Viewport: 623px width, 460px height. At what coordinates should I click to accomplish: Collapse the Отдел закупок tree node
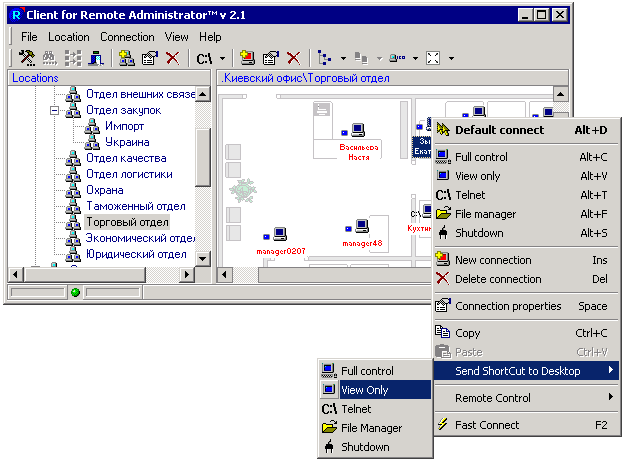click(x=54, y=110)
